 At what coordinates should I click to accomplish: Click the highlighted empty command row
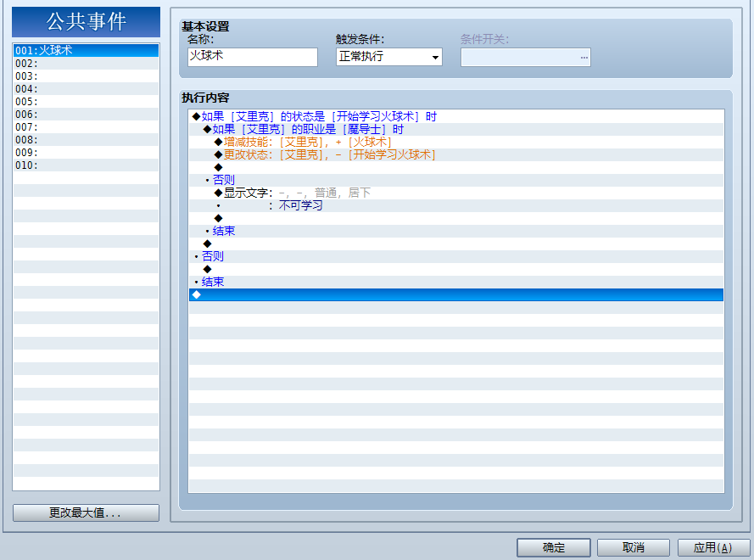point(456,295)
